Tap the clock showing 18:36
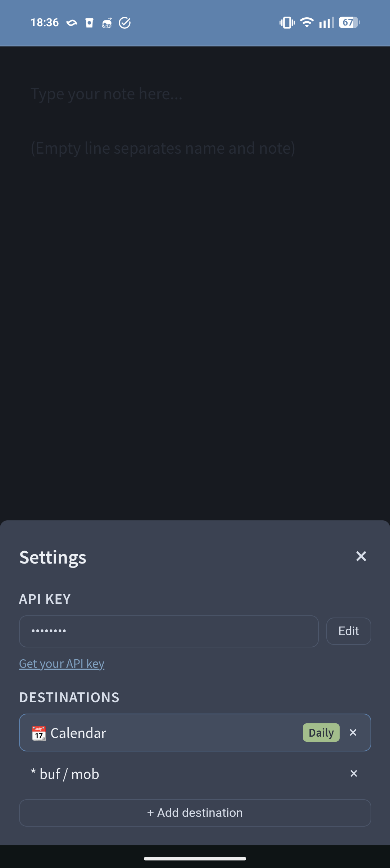The image size is (390, 868). point(45,23)
